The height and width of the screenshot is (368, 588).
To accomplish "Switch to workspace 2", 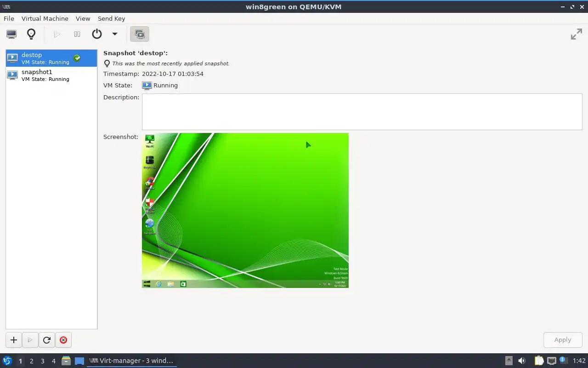I will coord(31,361).
